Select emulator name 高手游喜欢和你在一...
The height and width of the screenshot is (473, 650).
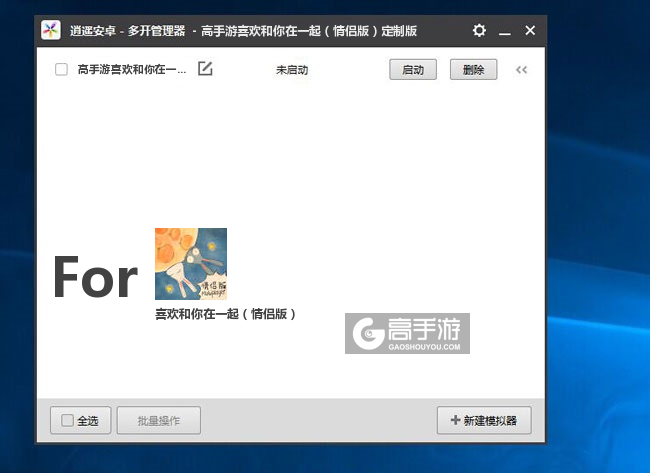pos(132,69)
